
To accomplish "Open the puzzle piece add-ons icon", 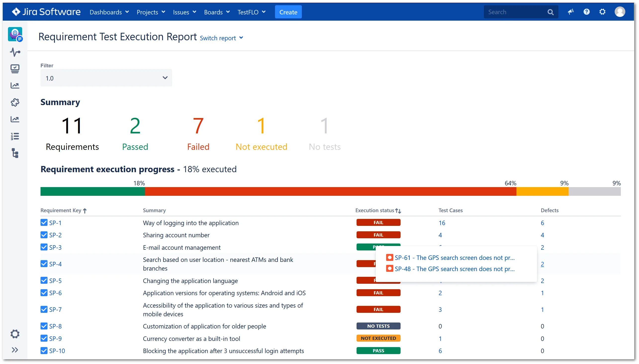I will pos(15,102).
